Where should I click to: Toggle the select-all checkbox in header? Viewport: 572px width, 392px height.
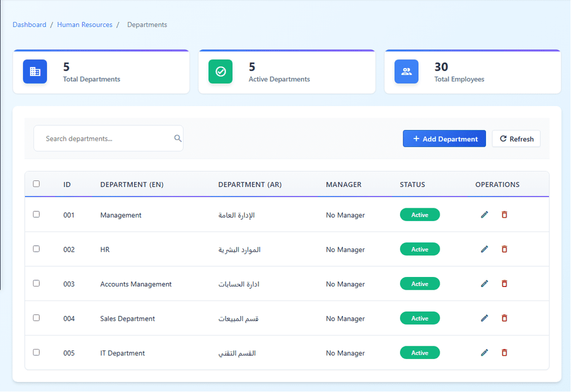coord(36,184)
